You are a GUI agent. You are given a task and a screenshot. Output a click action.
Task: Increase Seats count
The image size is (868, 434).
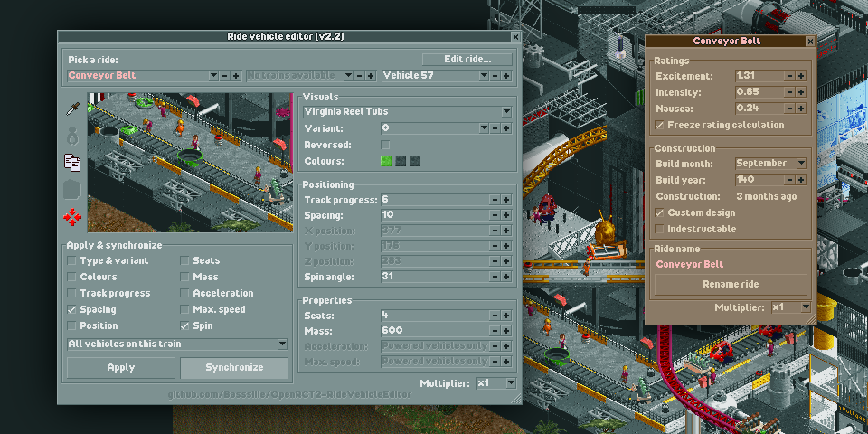pos(506,316)
